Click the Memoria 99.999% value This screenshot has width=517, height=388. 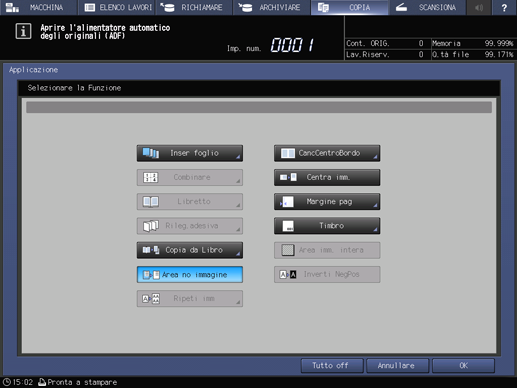pyautogui.click(x=499, y=43)
